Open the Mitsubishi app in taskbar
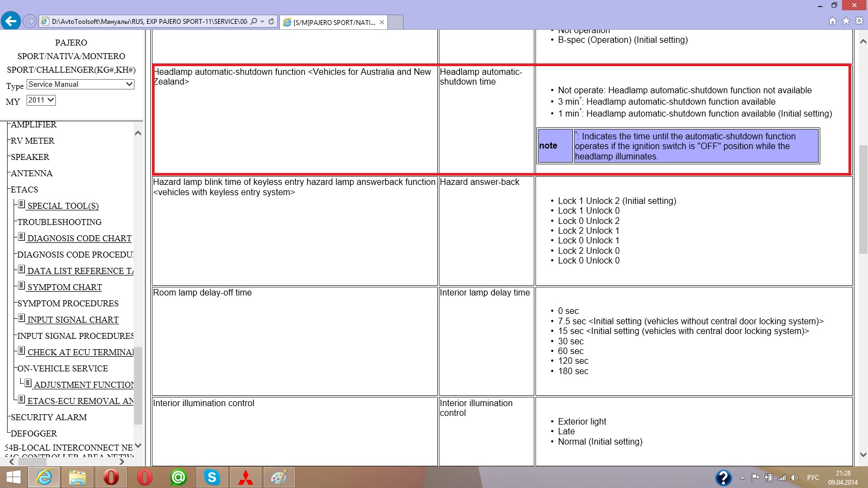This screenshot has width=868, height=488. pyautogui.click(x=245, y=477)
